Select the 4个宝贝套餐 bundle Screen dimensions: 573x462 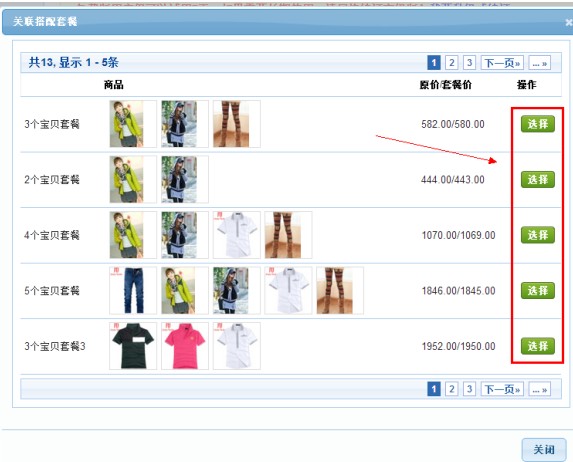click(538, 235)
